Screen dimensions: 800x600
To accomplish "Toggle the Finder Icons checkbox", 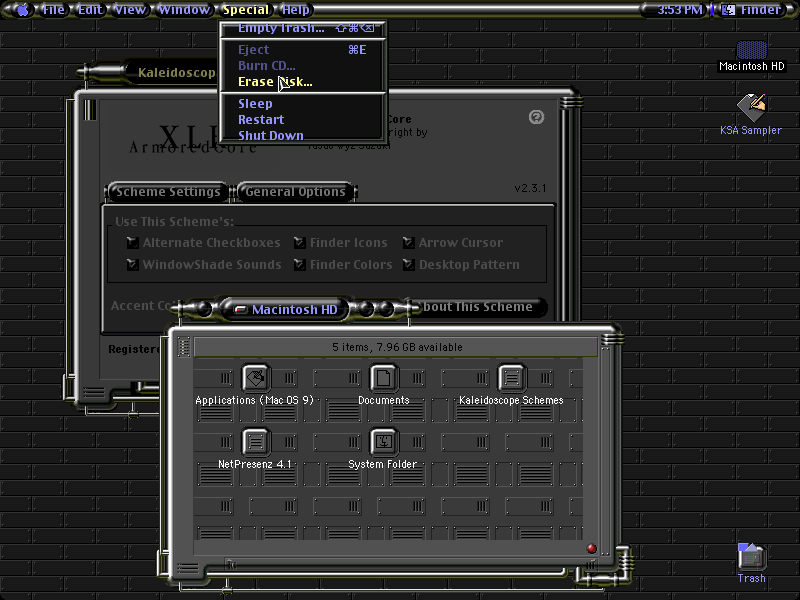I will 300,243.
